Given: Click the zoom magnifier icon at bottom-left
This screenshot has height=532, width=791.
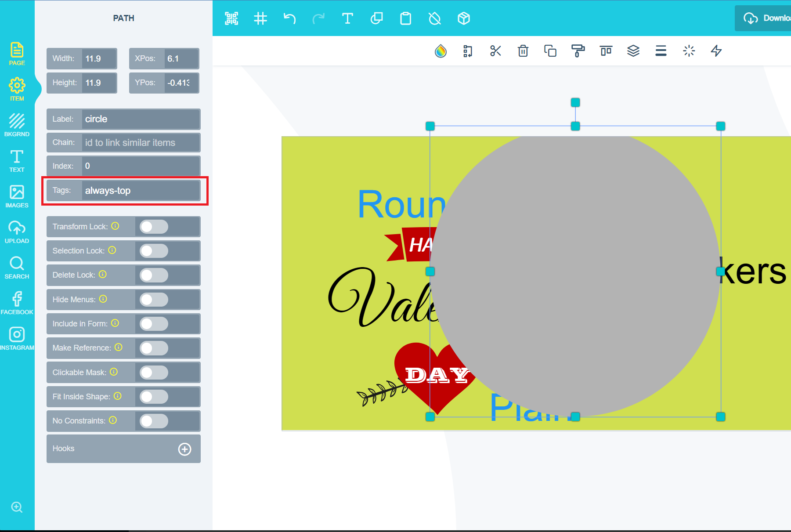Looking at the screenshot, I should [17, 507].
